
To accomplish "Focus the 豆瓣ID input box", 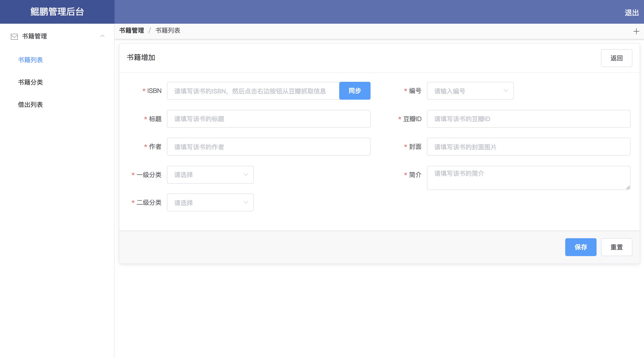I will pyautogui.click(x=528, y=119).
